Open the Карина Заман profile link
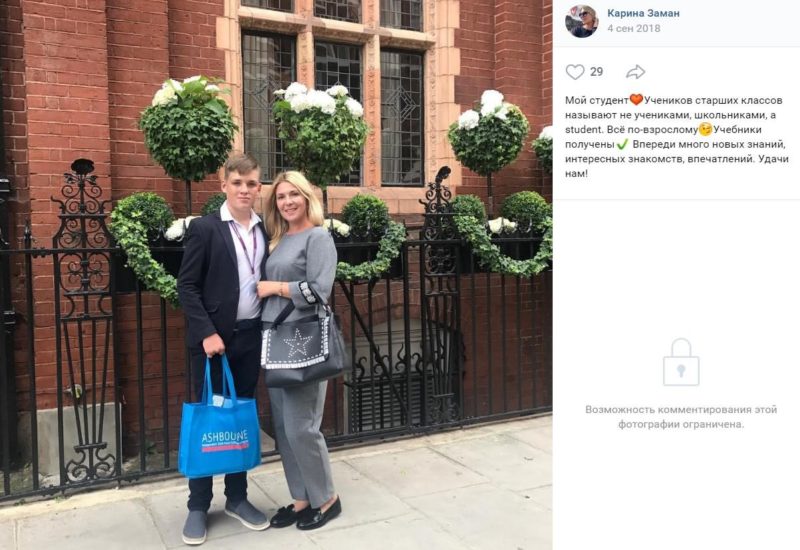 pos(643,13)
